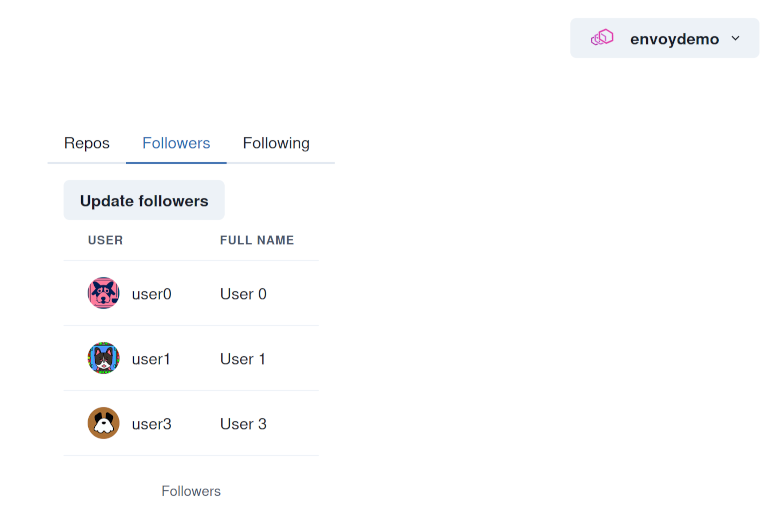Select the User 3 full name cell
This screenshot has height=527, width=780.
pyautogui.click(x=243, y=424)
